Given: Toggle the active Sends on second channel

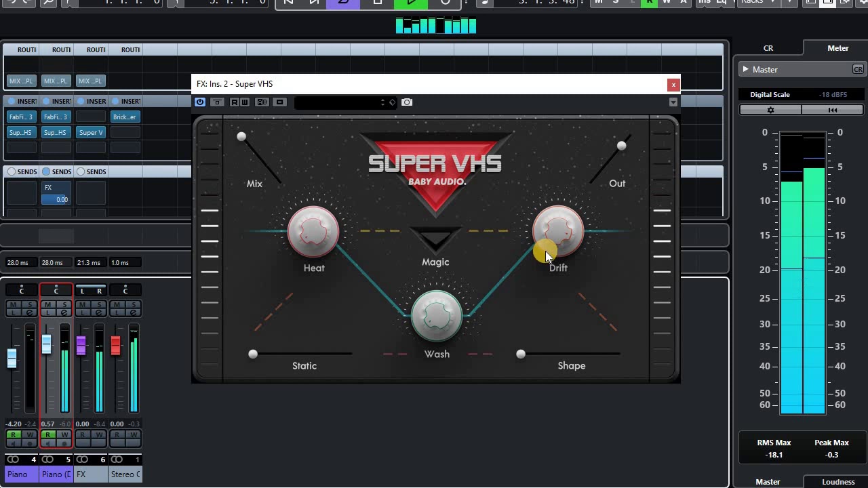Looking at the screenshot, I should coord(46,171).
